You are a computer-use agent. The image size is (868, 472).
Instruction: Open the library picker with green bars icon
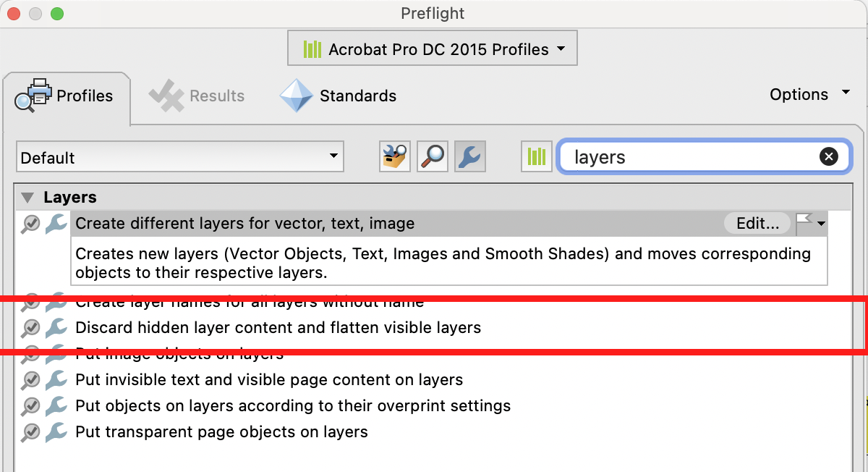tap(537, 156)
